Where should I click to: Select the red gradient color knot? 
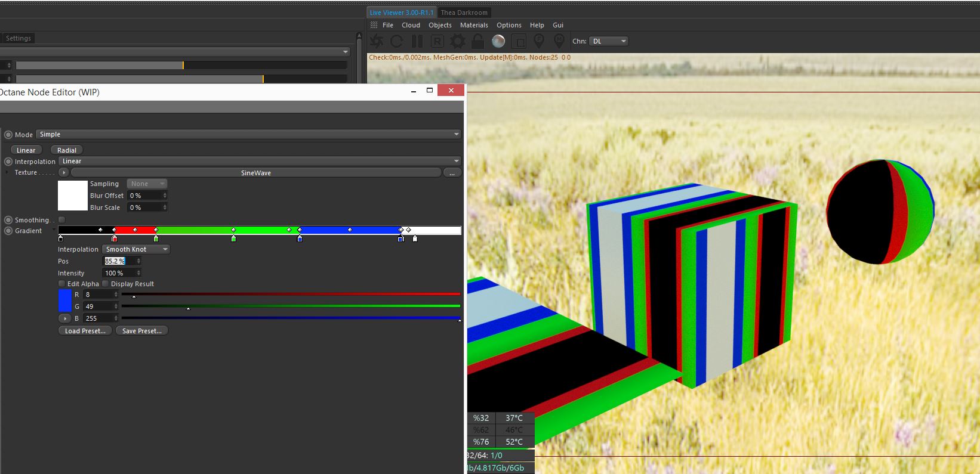[115, 238]
